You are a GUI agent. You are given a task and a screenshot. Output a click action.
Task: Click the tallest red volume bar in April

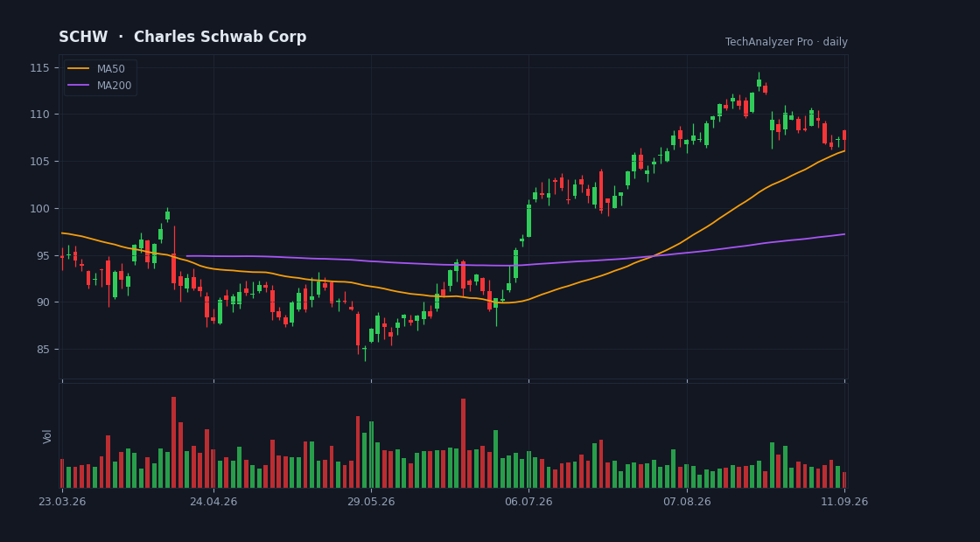pos(174,442)
